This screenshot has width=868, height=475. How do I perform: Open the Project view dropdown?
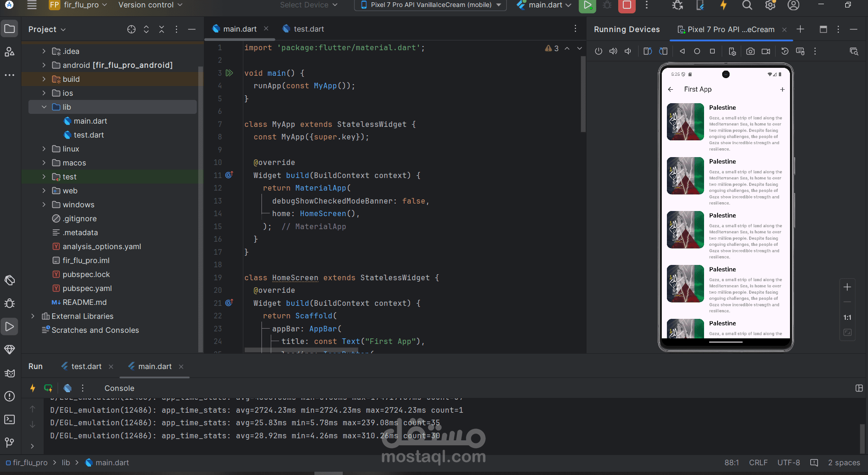[x=47, y=29]
